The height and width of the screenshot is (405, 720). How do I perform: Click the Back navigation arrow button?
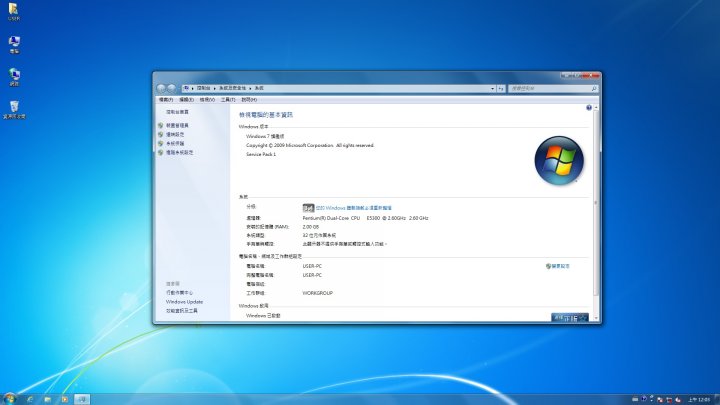pyautogui.click(x=161, y=88)
